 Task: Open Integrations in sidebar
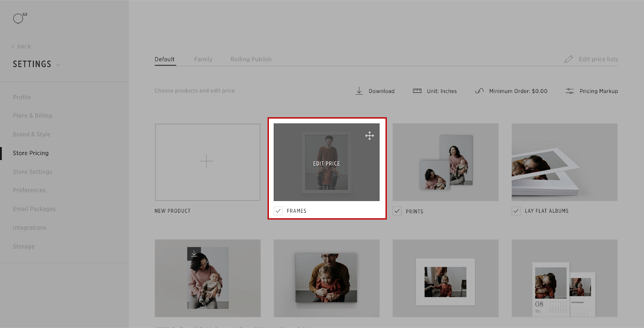tap(29, 228)
